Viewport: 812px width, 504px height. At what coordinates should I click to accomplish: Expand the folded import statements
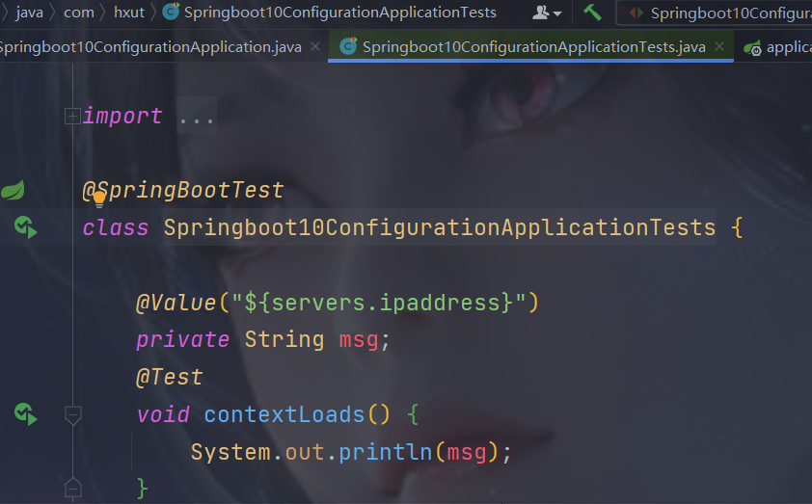[72, 116]
